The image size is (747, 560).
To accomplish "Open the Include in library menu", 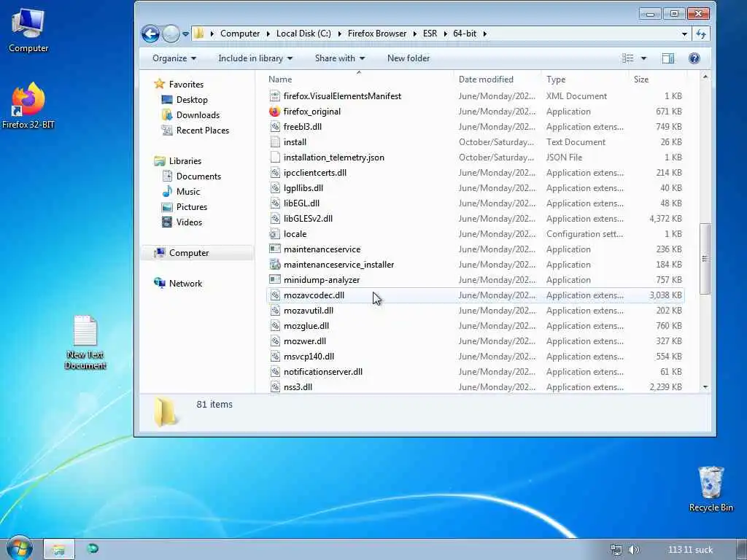I will point(255,58).
